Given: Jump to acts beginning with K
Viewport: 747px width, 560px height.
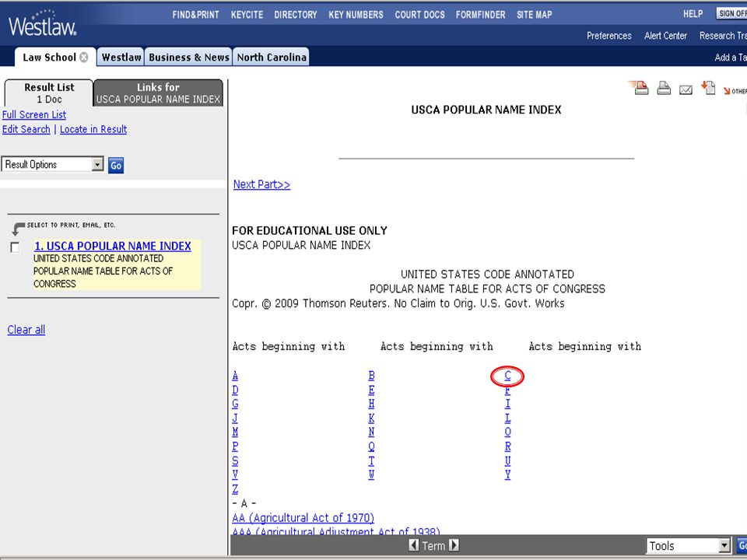Looking at the screenshot, I should point(371,418).
